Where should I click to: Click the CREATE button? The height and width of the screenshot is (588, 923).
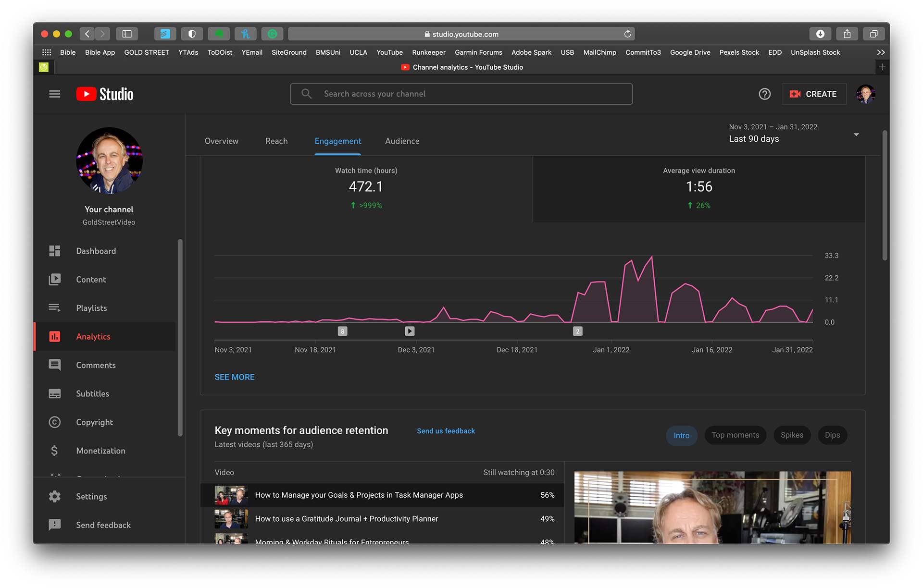pos(814,94)
